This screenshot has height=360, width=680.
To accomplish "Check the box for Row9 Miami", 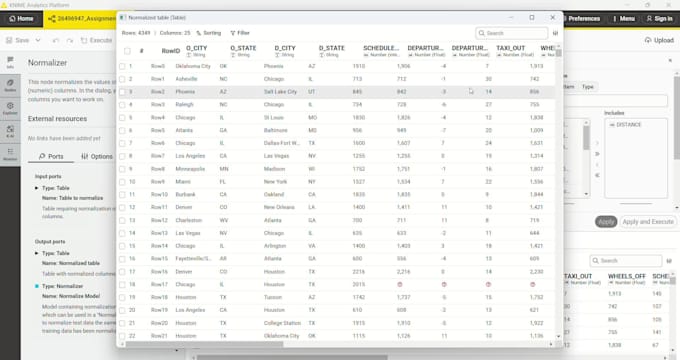I will (122, 182).
